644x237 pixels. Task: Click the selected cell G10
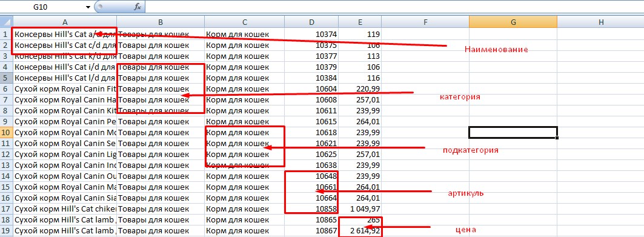tap(513, 132)
